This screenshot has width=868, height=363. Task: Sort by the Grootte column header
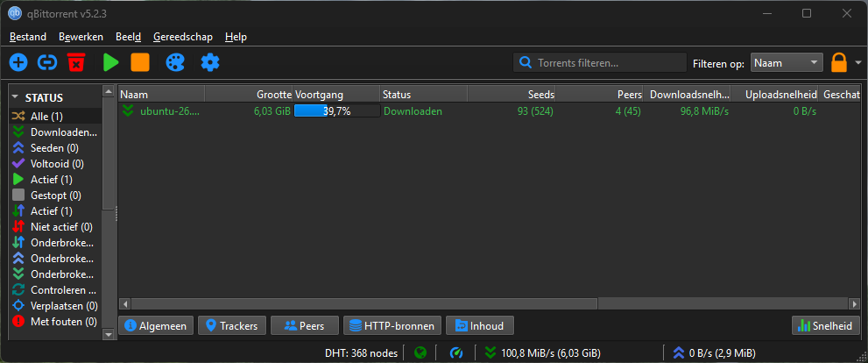(x=249, y=95)
